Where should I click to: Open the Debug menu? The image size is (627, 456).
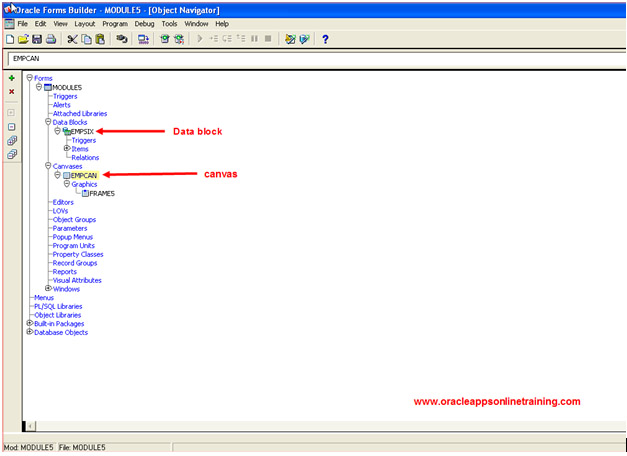pyautogui.click(x=145, y=23)
